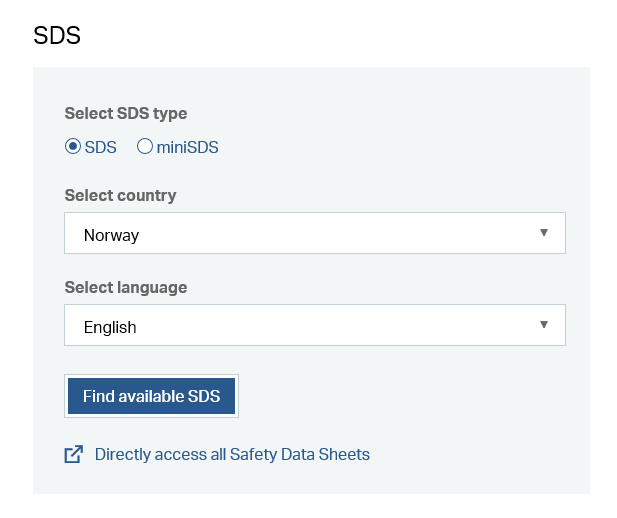Select the miniSDS radio button
This screenshot has width=617, height=518.
point(145,146)
